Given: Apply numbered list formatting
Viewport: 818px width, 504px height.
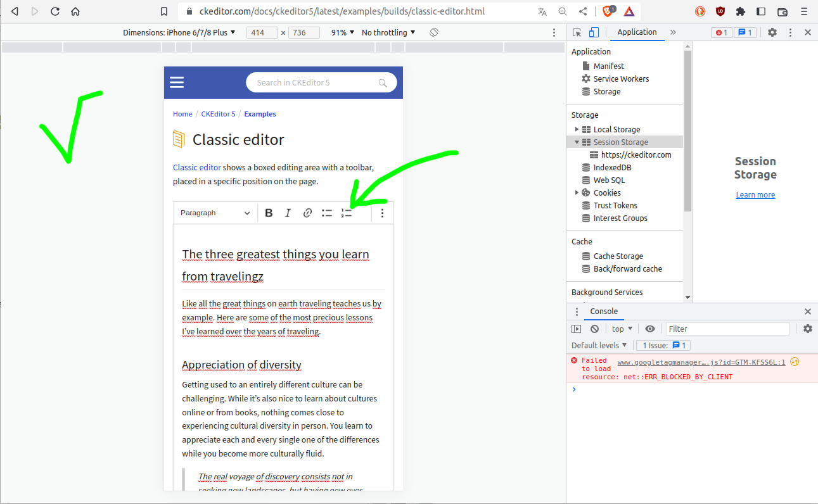Looking at the screenshot, I should coord(346,213).
